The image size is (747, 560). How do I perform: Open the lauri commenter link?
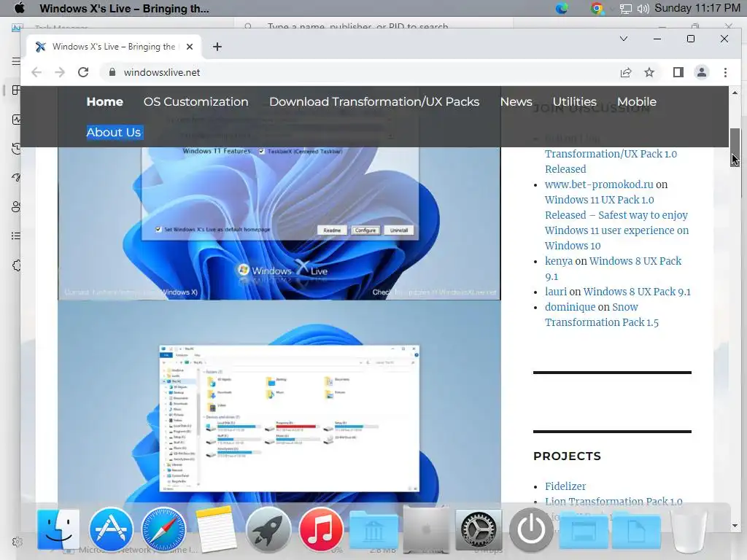[x=556, y=292]
